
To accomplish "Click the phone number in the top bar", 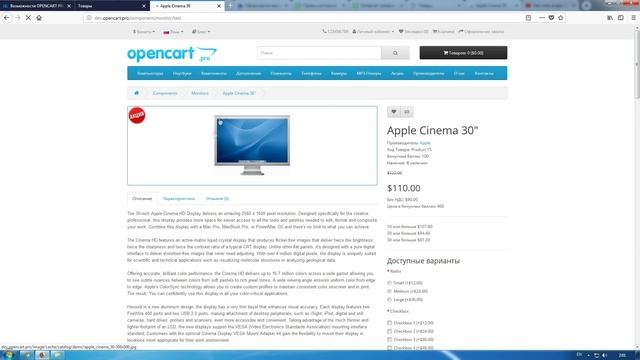I will tap(335, 31).
